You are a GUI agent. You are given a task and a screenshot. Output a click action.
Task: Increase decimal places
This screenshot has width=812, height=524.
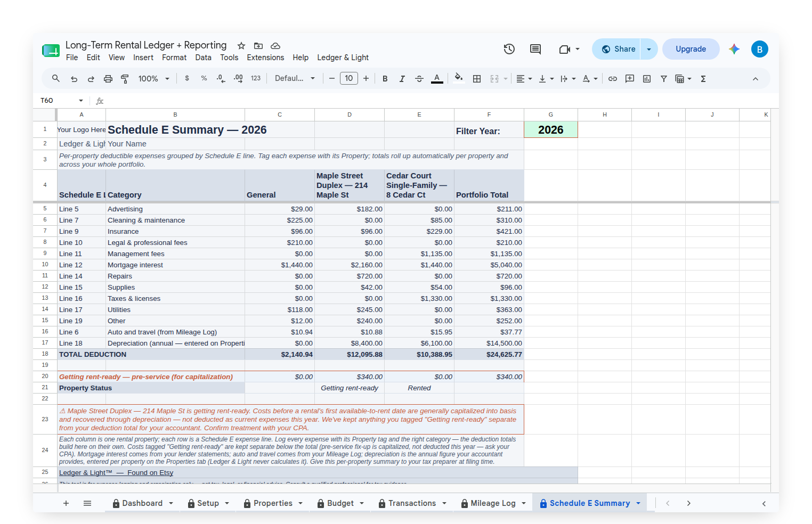pos(238,78)
